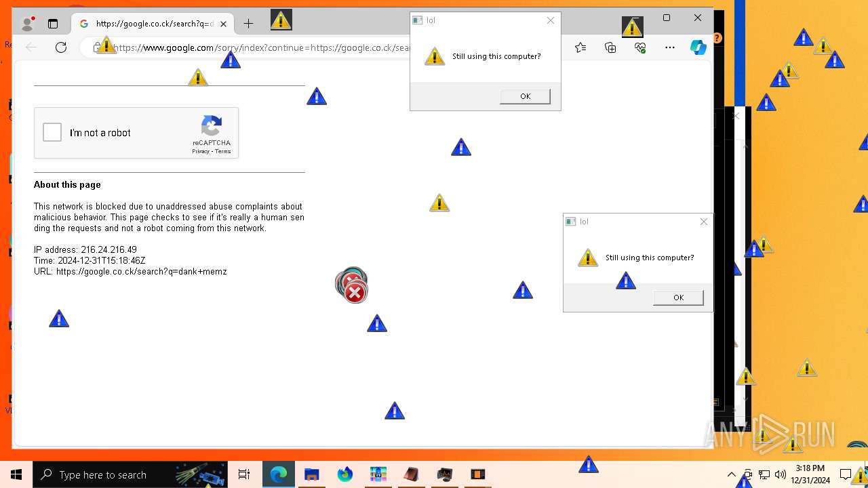Open the Windows Start menu
The image size is (868, 488).
pyautogui.click(x=16, y=474)
